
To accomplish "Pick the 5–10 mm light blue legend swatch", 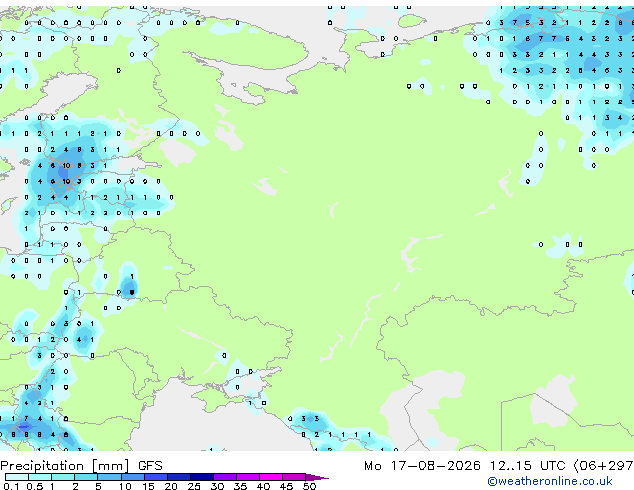I will pos(110,477).
